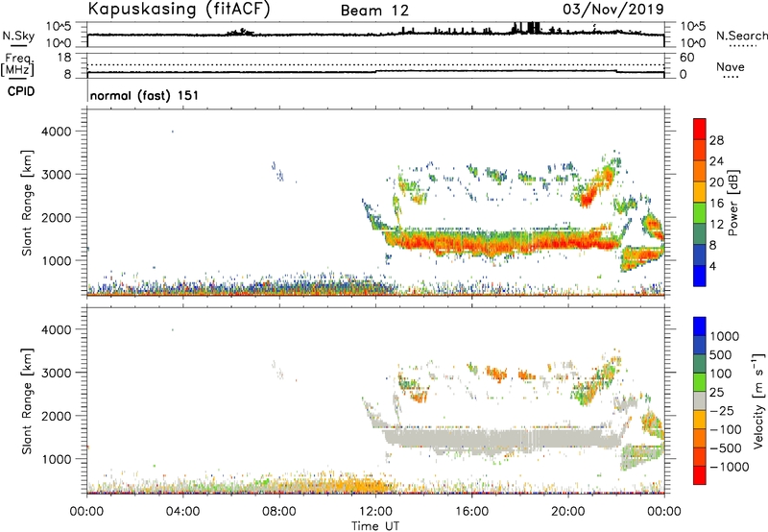This screenshot has height=532, width=768.
Task: Select the Time UT axis title
Action: pos(375,526)
